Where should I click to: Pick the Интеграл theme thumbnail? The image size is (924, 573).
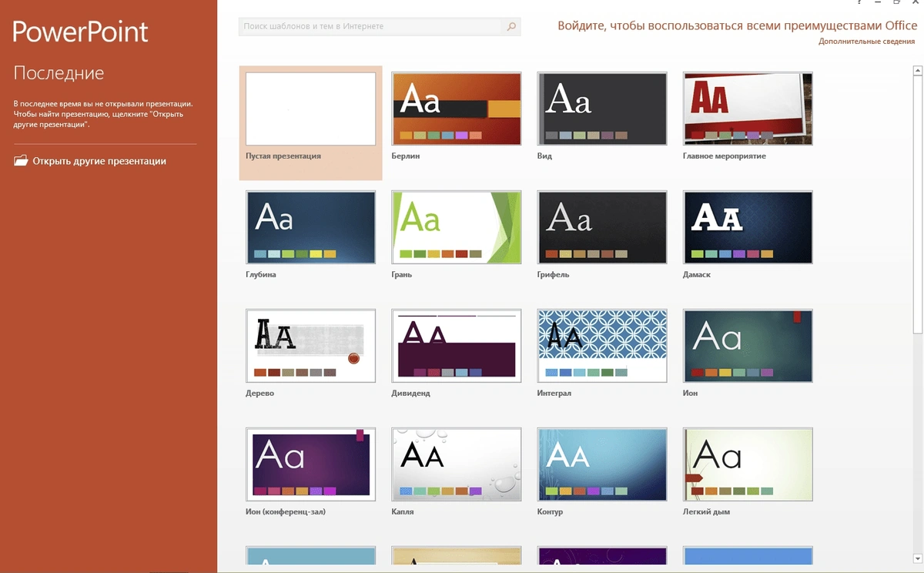[602, 346]
